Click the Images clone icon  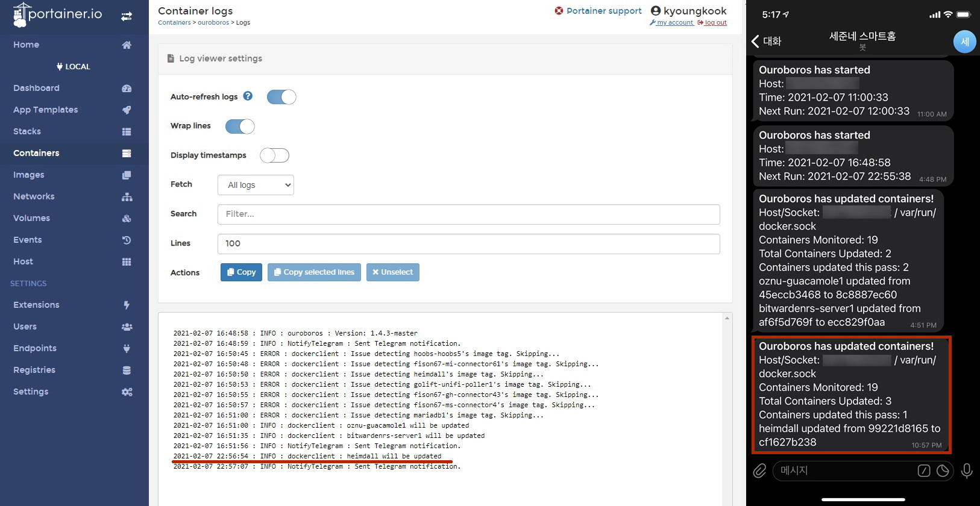(127, 175)
